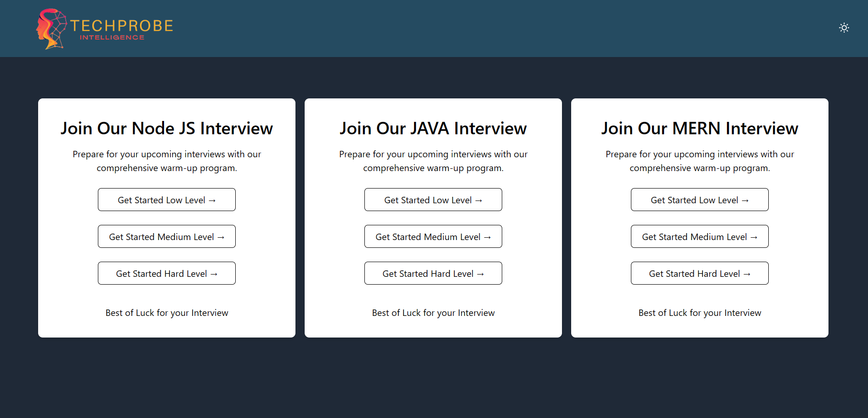The width and height of the screenshot is (868, 418).
Task: Click the INTELLIGENCE subtitle under the logo
Action: click(112, 38)
